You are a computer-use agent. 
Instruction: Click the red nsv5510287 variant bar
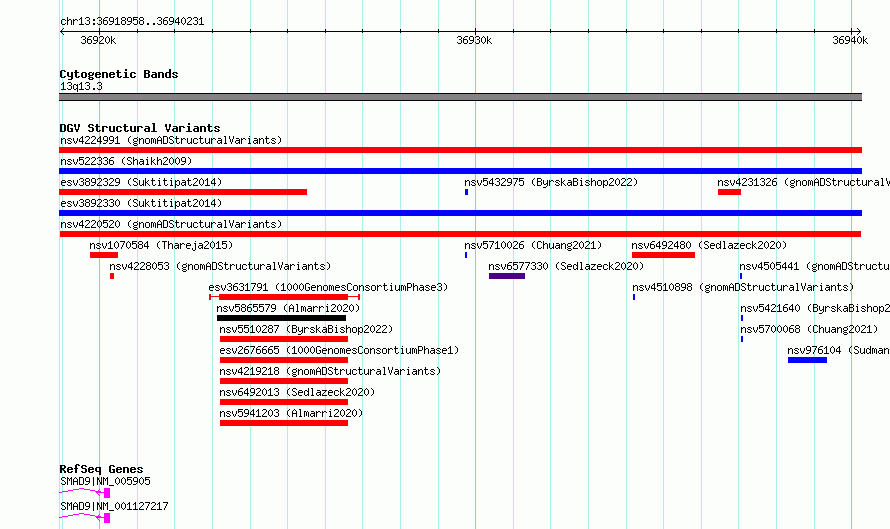pyautogui.click(x=284, y=339)
